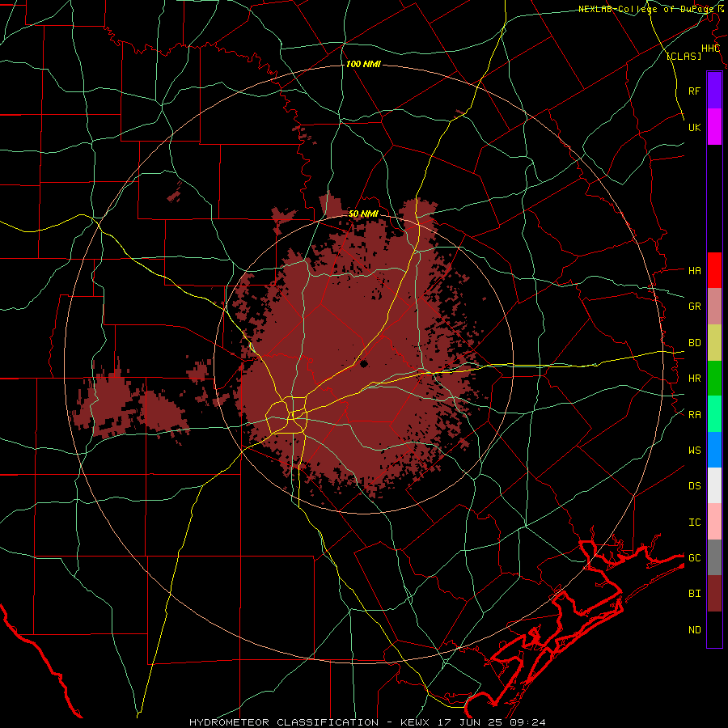Image resolution: width=728 pixels, height=728 pixels.
Task: Click the GR legend label
Action: coord(694,307)
